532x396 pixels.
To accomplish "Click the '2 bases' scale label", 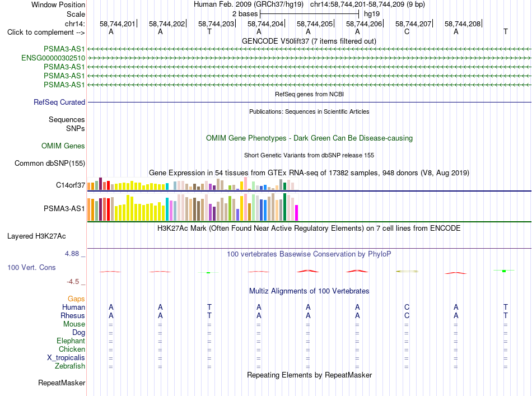I will [245, 14].
